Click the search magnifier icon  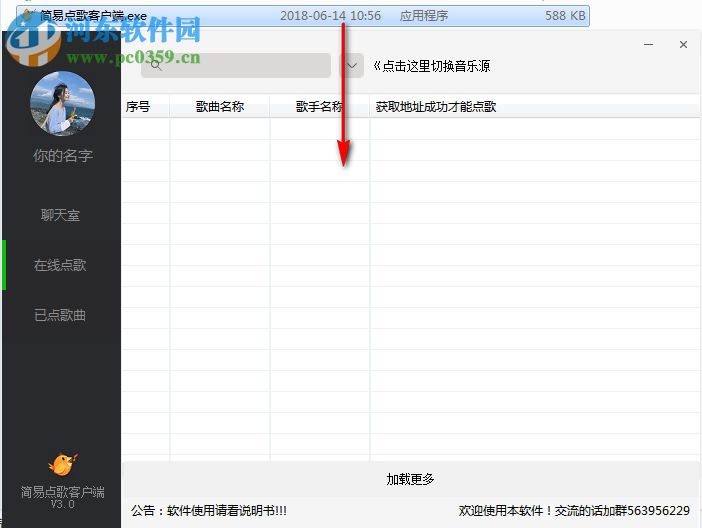[156, 65]
